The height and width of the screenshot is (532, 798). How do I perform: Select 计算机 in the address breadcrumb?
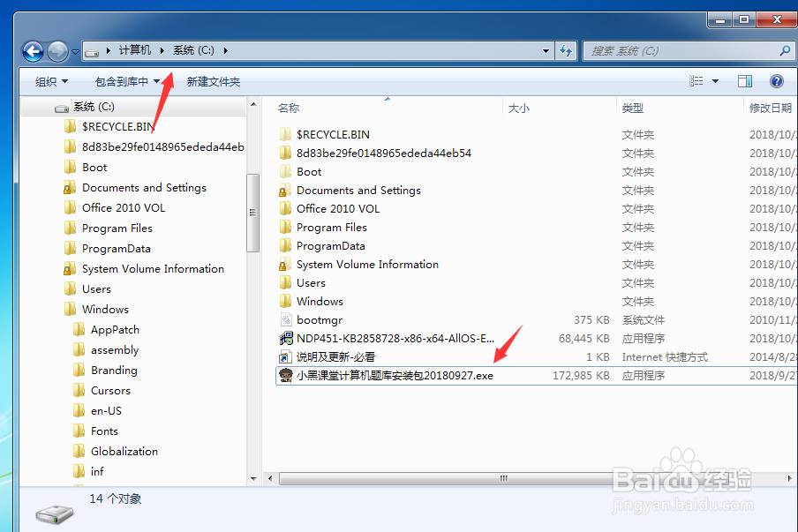[x=135, y=49]
